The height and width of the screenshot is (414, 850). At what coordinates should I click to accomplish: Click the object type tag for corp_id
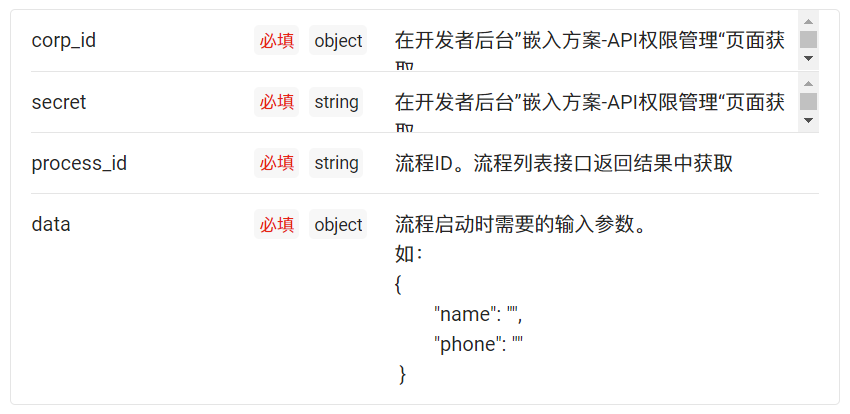click(338, 40)
